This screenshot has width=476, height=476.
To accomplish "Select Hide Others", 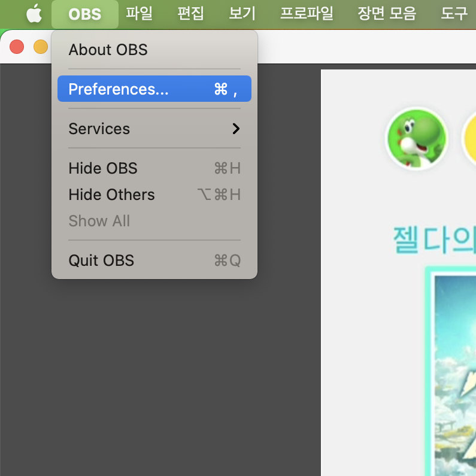I will pyautogui.click(x=154, y=194).
